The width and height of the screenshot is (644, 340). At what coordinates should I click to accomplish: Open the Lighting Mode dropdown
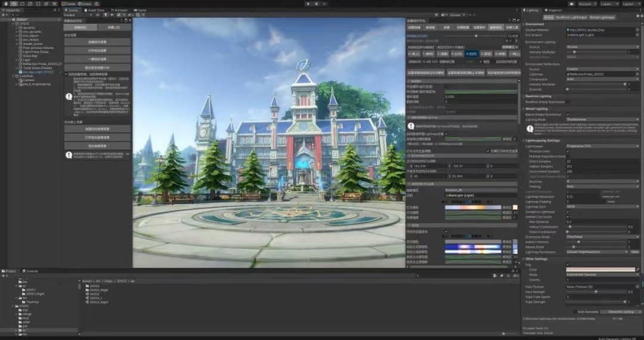pos(602,119)
